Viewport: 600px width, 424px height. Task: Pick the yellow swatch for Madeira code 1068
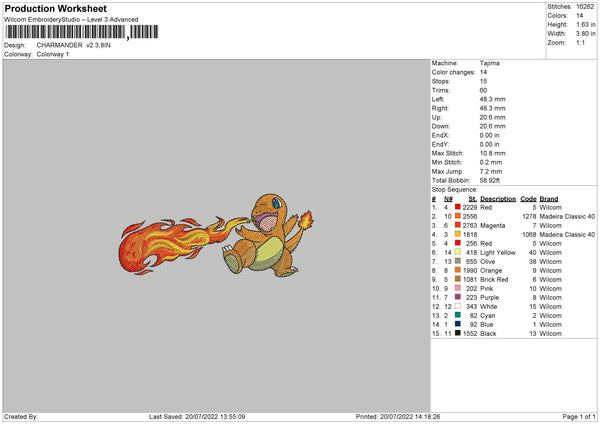tap(458, 234)
